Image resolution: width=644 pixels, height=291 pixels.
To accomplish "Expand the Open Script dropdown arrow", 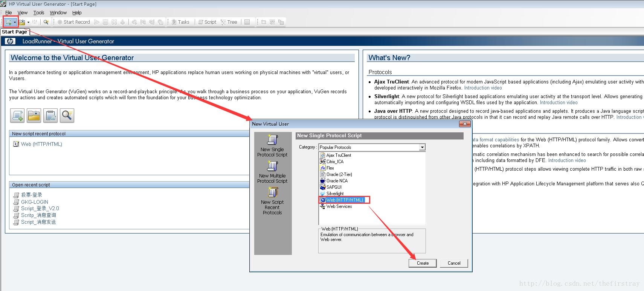I will pyautogui.click(x=28, y=22).
